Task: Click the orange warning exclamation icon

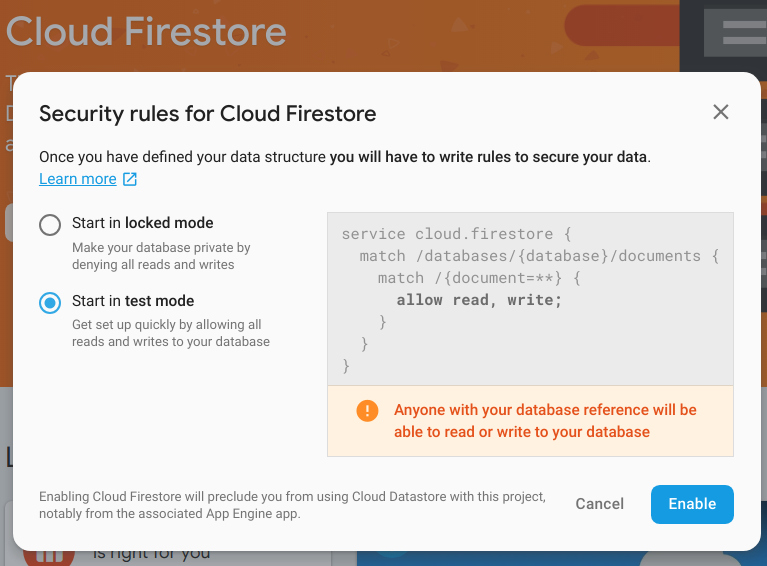Action: pos(367,411)
